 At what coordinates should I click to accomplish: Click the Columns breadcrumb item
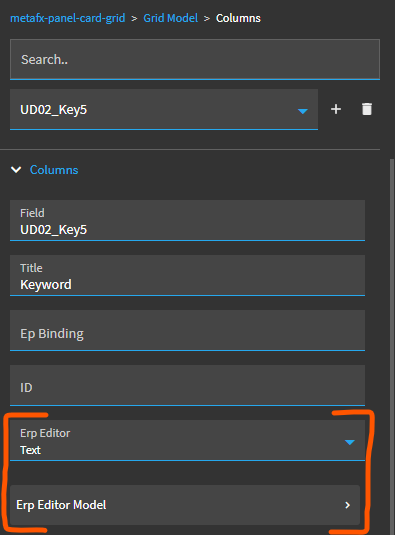point(238,18)
